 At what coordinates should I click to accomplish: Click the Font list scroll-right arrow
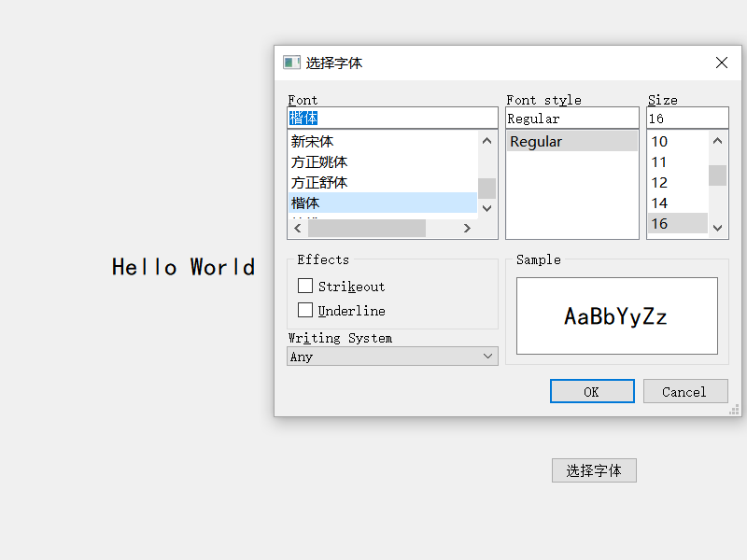pos(467,228)
